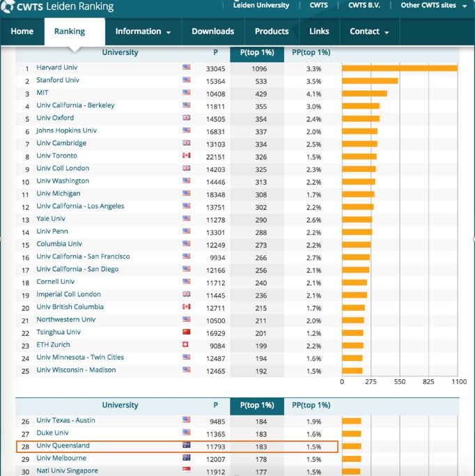The width and height of the screenshot is (475, 476).
Task: Open the Home menu item
Action: [x=22, y=31]
